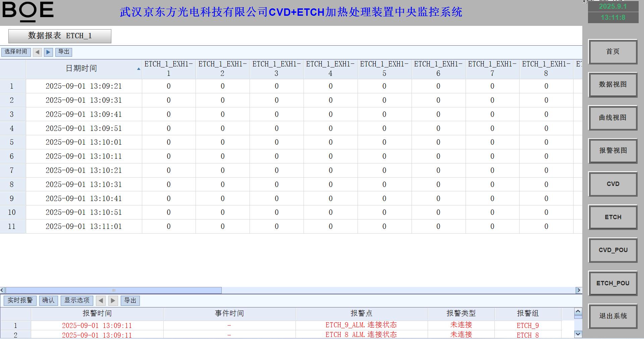Open 选择时间 time selector
Screen dimensions: 644x339
click(x=16, y=52)
